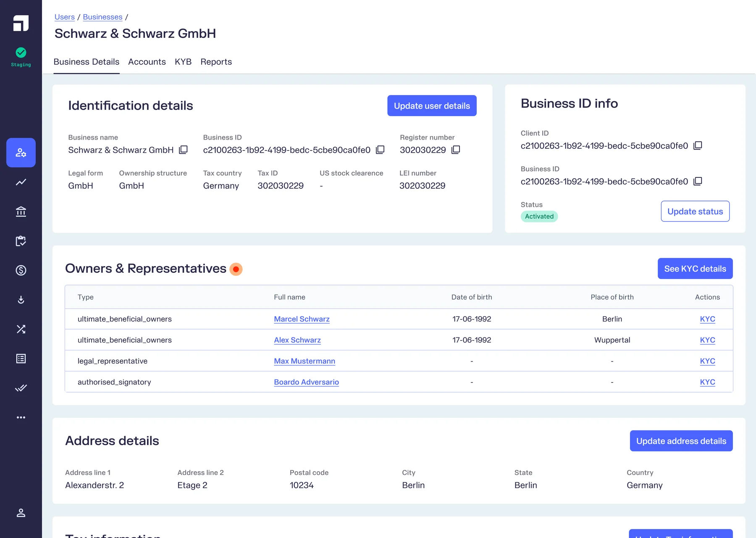Switch to the KYB tab
Image resolution: width=756 pixels, height=538 pixels.
point(183,62)
